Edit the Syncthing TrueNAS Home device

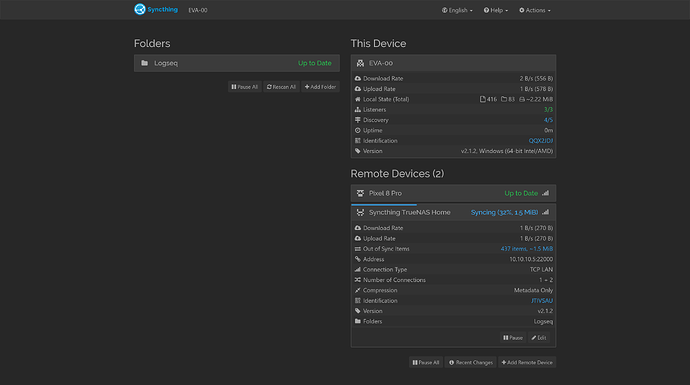[x=539, y=338]
